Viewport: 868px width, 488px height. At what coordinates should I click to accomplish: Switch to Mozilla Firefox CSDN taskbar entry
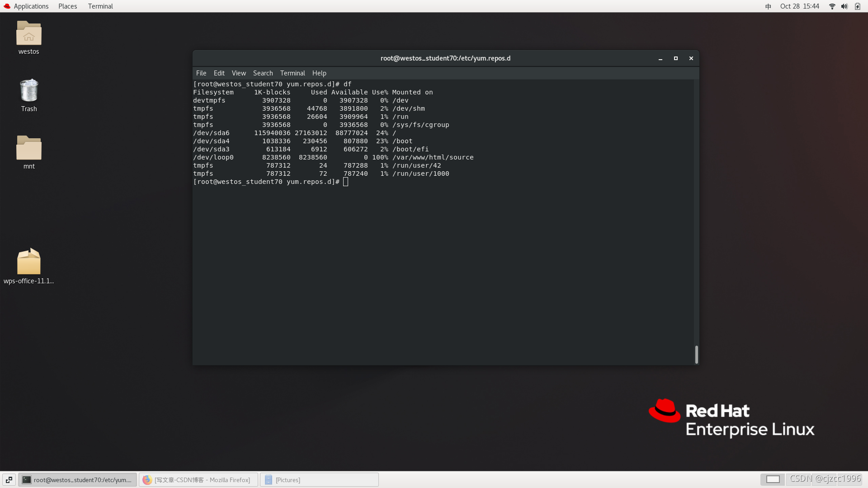[198, 480]
